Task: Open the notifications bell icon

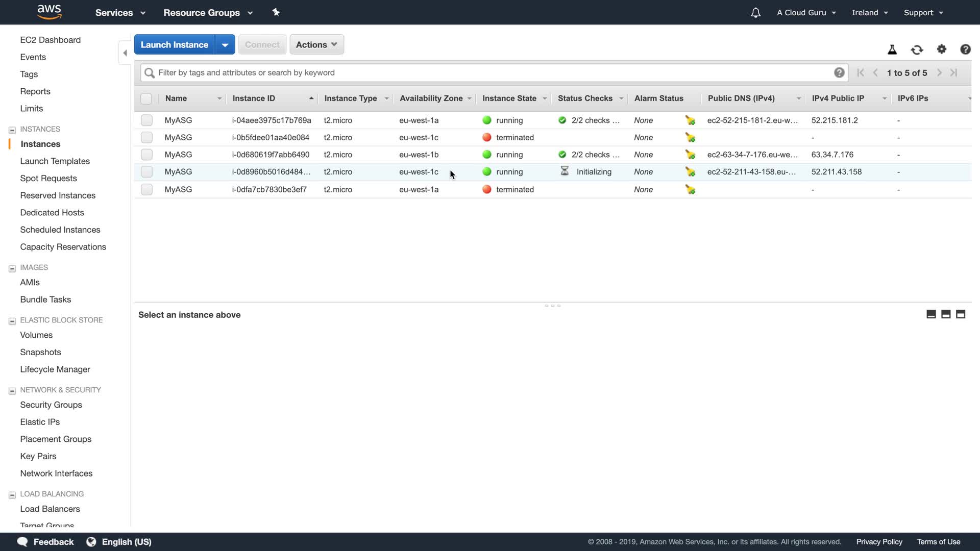Action: click(x=756, y=13)
